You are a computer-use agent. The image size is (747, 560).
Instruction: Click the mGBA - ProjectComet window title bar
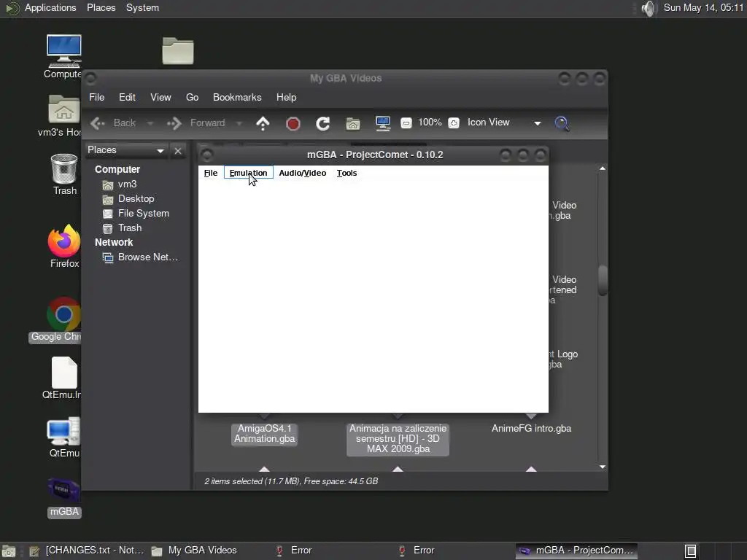tap(374, 155)
